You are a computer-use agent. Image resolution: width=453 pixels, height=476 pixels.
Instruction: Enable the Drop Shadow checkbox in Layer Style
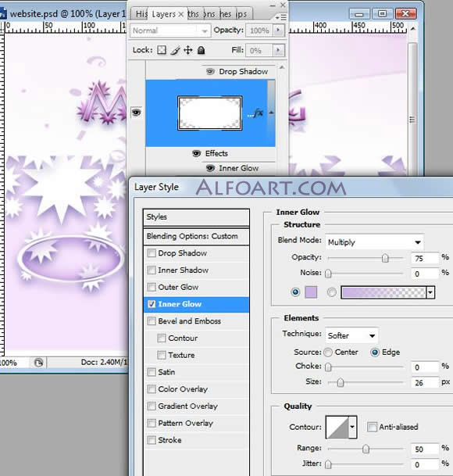pos(152,253)
